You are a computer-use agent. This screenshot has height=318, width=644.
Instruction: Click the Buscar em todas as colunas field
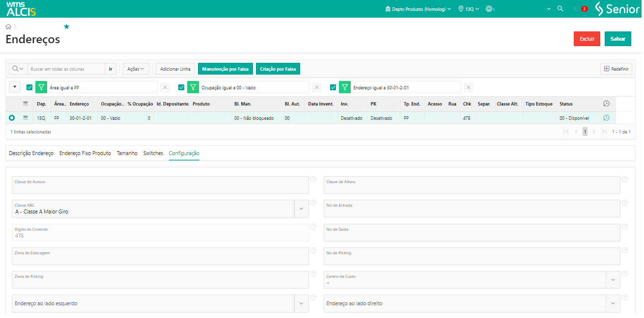coord(66,69)
